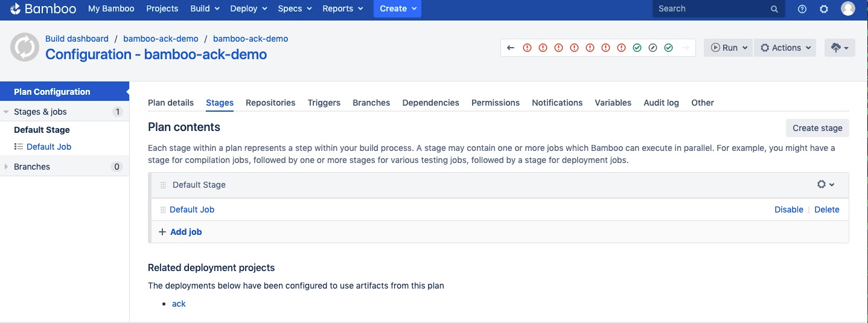The image size is (868, 323).
Task: Click the Default Stage header row
Action: (499, 185)
